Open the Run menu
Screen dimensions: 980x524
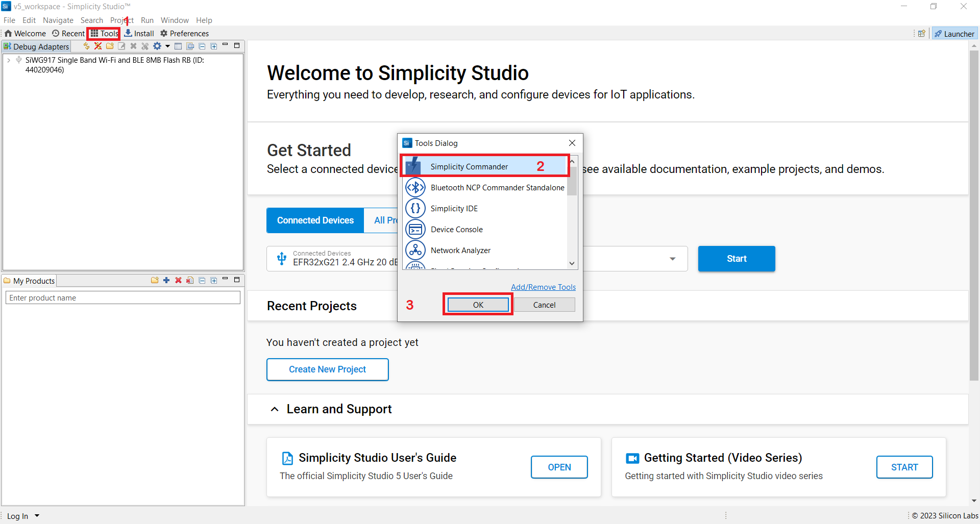[147, 20]
